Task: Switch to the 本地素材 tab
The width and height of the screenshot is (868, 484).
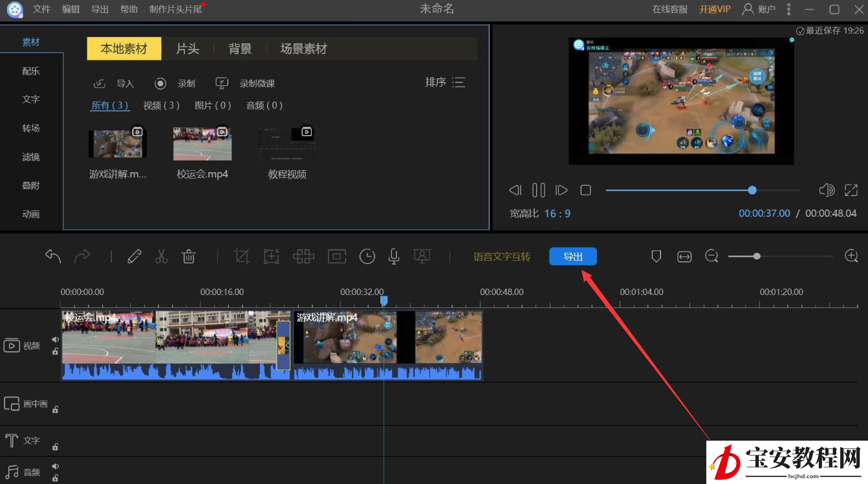Action: (124, 49)
